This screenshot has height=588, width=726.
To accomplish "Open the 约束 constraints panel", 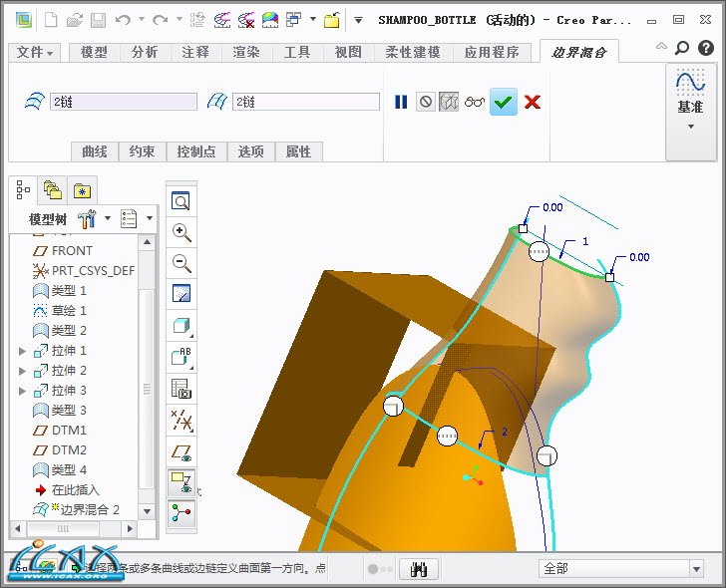I will (143, 151).
